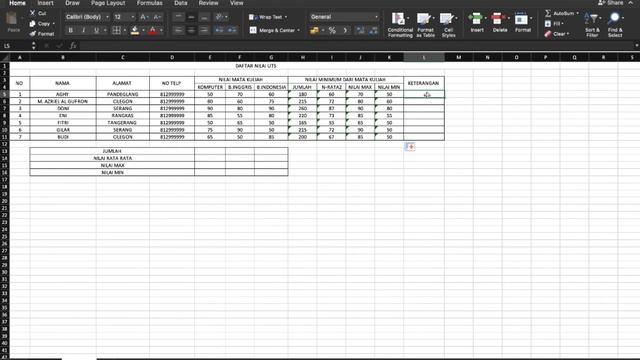Click the Name Box showing L5
Screen dimensions: 640x360
pos(15,46)
